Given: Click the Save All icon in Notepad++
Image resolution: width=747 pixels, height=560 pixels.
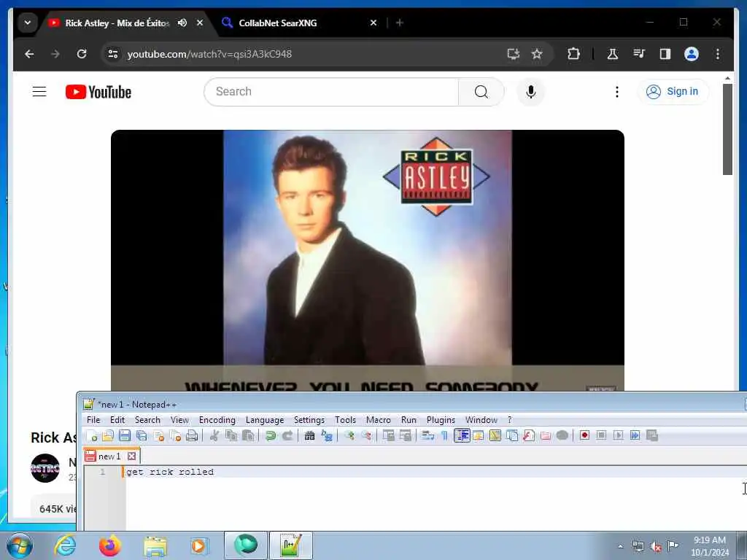Looking at the screenshot, I should pos(142,435).
